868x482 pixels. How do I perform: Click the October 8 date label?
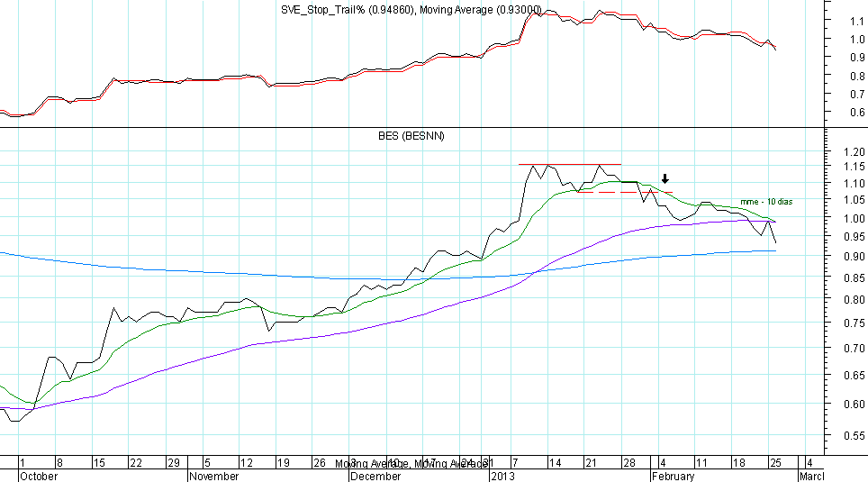coord(59,462)
